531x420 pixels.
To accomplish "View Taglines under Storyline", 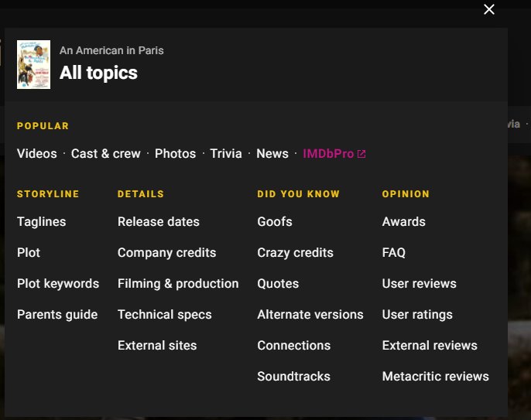I will click(41, 222).
